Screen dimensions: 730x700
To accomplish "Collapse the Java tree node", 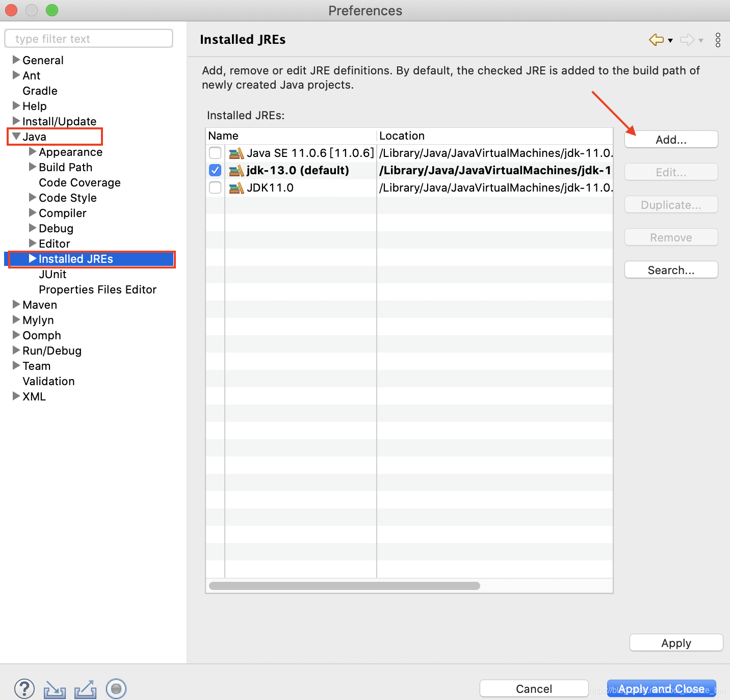I will click(x=16, y=136).
